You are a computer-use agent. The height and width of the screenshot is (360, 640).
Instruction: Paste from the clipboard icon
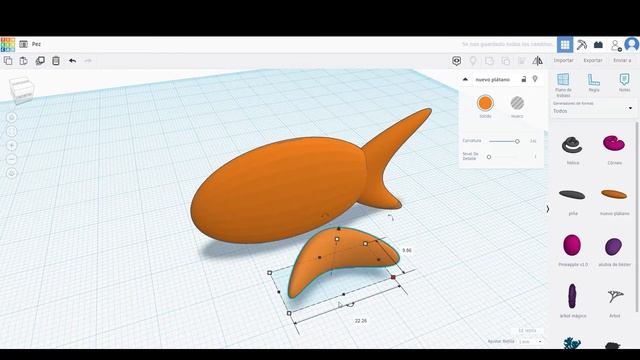pos(24,61)
